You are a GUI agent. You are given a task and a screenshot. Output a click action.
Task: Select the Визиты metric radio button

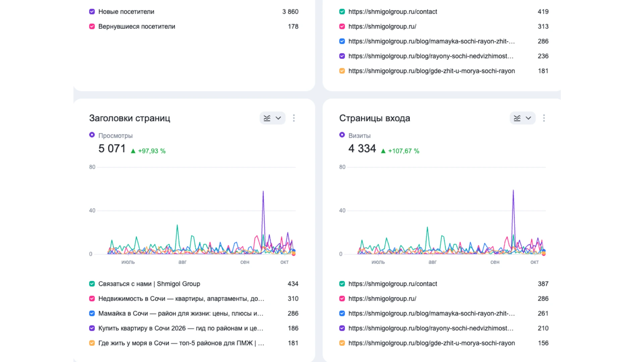342,135
